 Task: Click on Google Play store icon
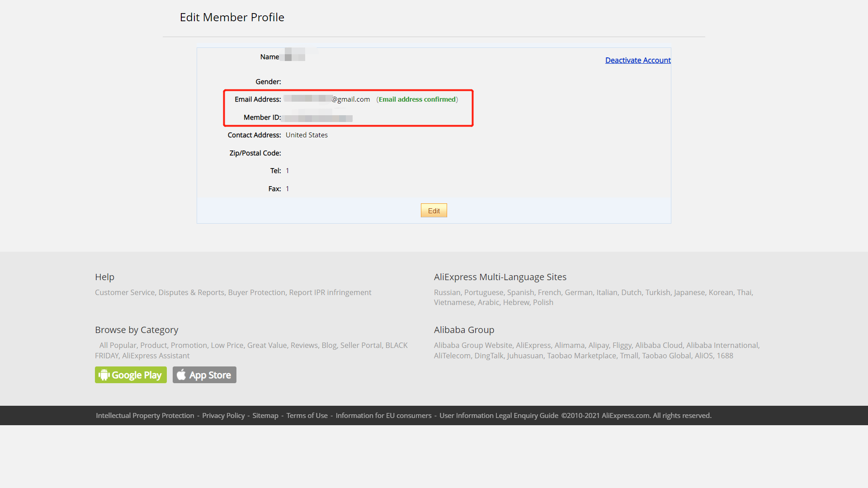pyautogui.click(x=131, y=375)
